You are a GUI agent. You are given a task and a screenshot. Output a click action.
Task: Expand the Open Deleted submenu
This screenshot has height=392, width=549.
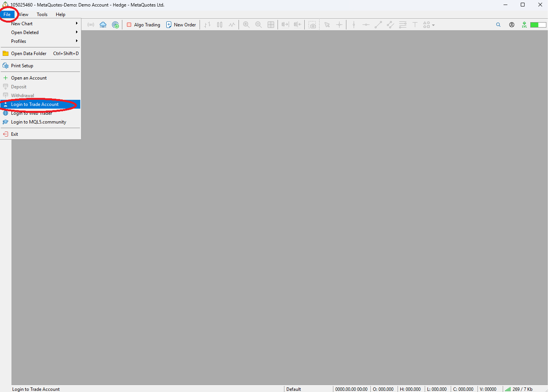41,33
